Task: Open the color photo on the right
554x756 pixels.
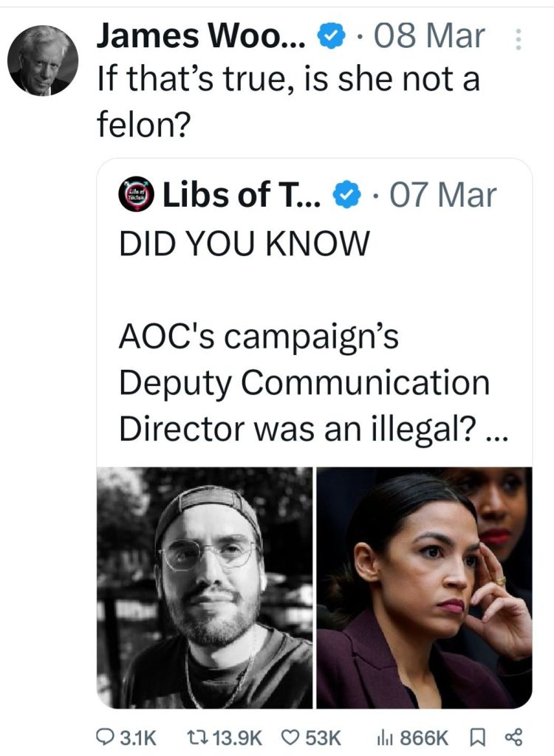Action: [424, 588]
